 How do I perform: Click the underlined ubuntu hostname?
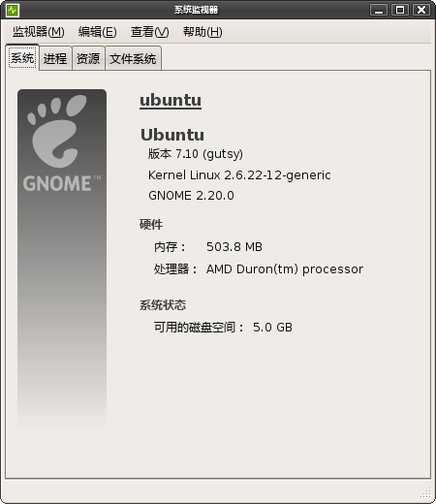coord(171,100)
